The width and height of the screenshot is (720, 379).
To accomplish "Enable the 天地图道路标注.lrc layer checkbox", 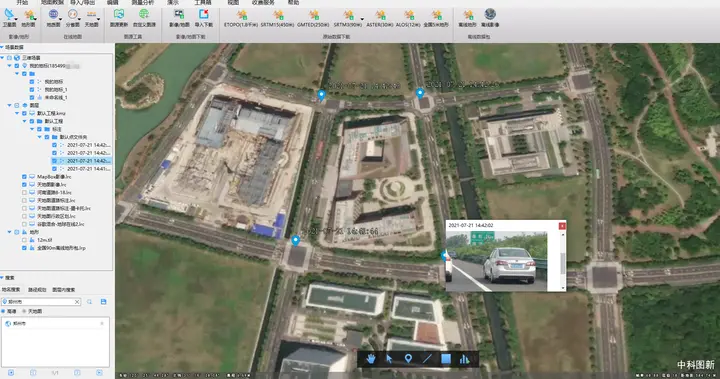I will (x=24, y=200).
